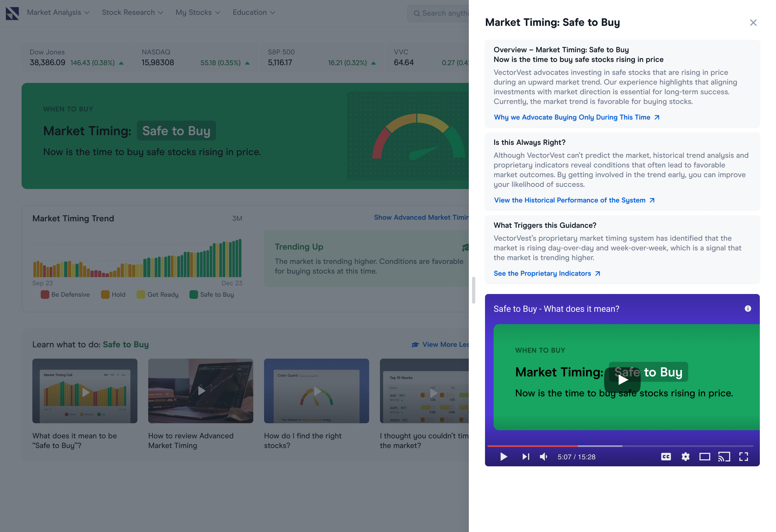The height and width of the screenshot is (532, 776).
Task: Expand the Education chevron arrow
Action: click(x=272, y=13)
